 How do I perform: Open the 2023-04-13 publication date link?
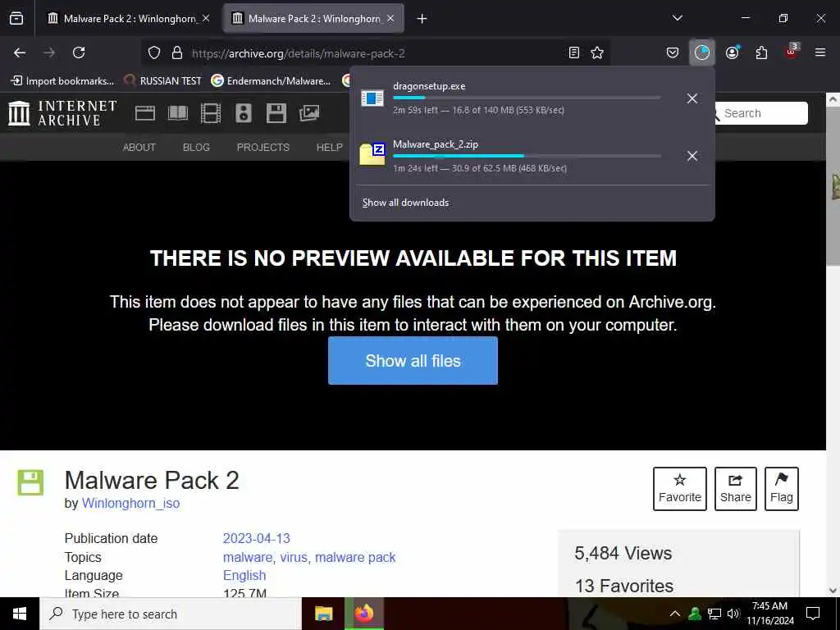click(x=257, y=538)
